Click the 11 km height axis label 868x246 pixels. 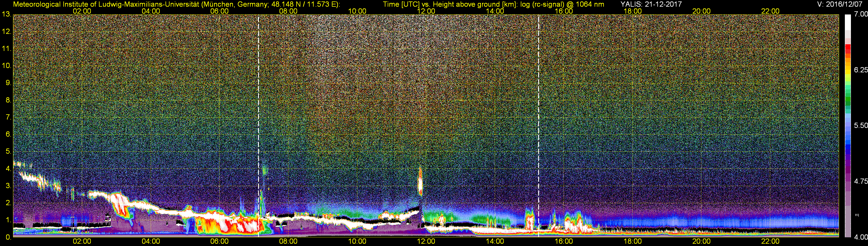6,49
